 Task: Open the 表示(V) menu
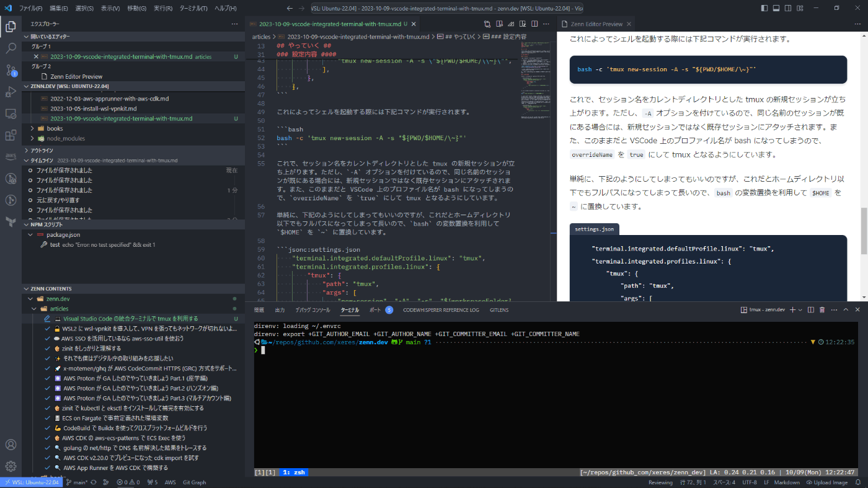coord(110,8)
